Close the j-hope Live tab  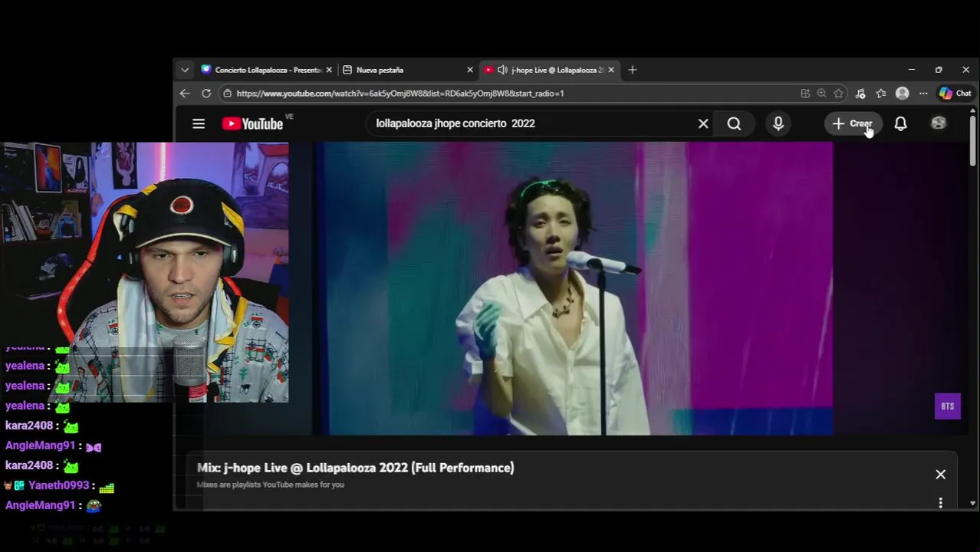click(x=611, y=70)
